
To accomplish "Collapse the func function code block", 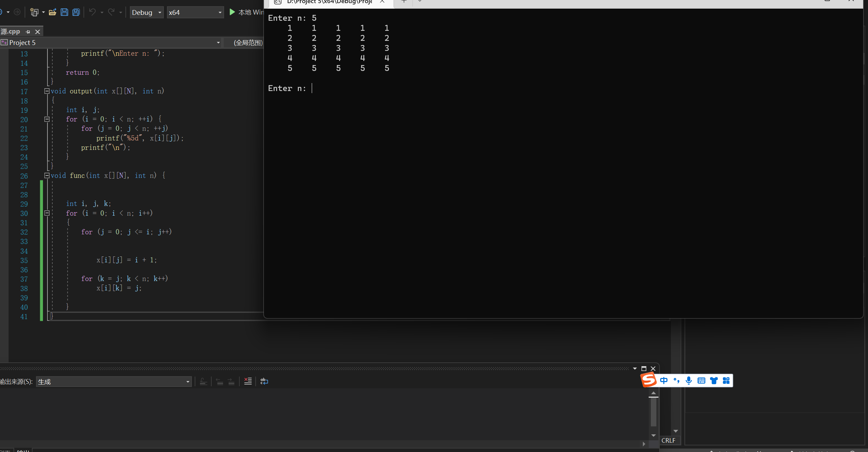I will [x=47, y=175].
